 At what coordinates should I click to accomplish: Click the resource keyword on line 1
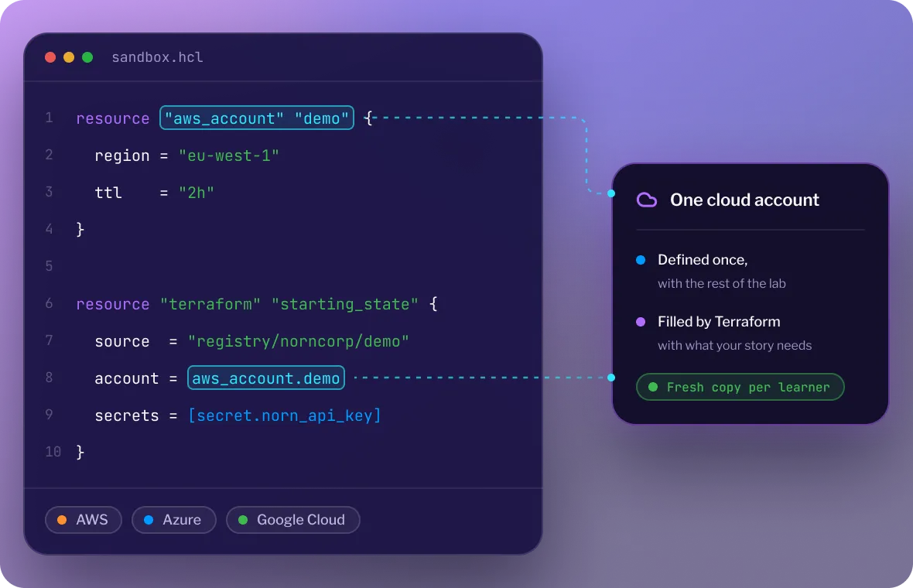tap(112, 119)
